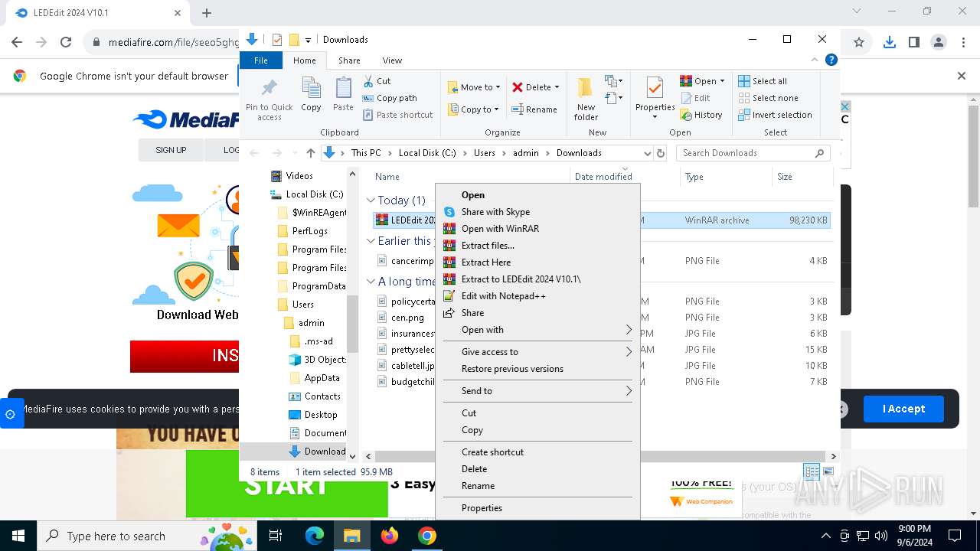Open the Copy to dropdown
The width and height of the screenshot is (980, 551).
tap(473, 109)
